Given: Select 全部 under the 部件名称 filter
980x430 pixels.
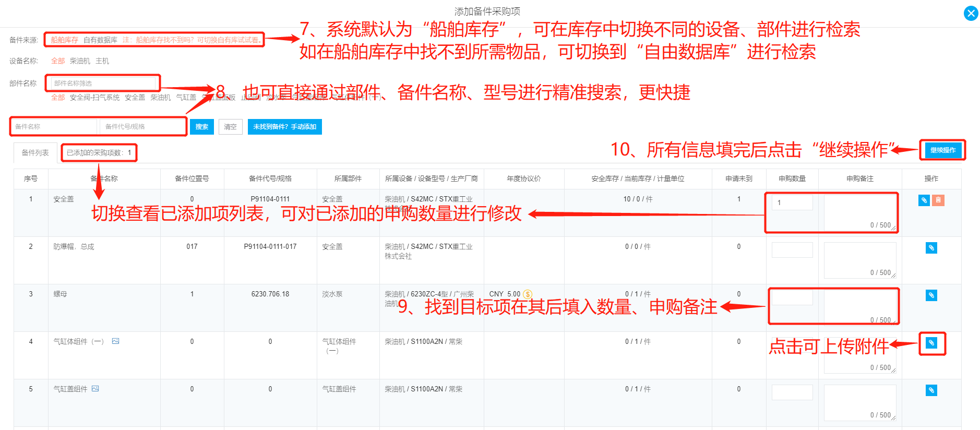Looking at the screenshot, I should (x=58, y=98).
